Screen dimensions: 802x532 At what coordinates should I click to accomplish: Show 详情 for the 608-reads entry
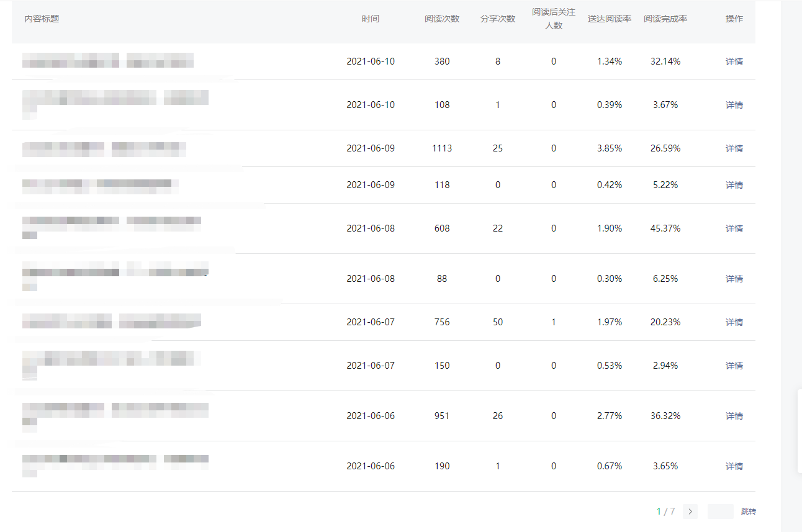point(734,228)
